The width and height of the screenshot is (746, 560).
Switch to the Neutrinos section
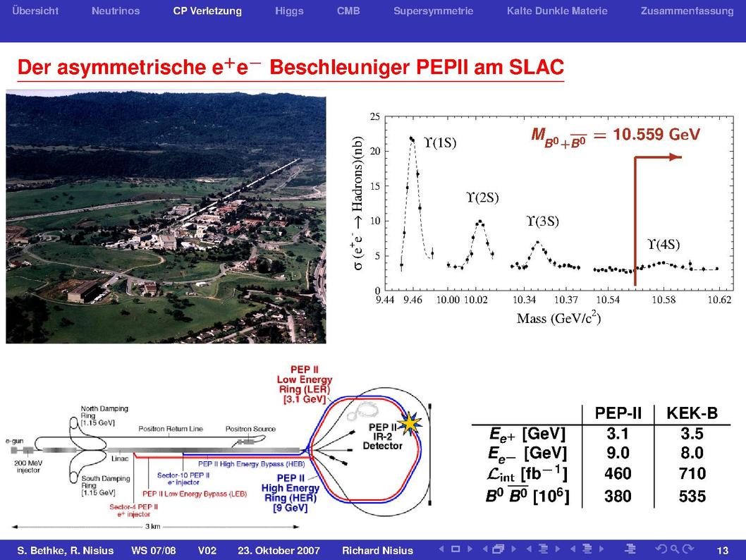tap(116, 11)
